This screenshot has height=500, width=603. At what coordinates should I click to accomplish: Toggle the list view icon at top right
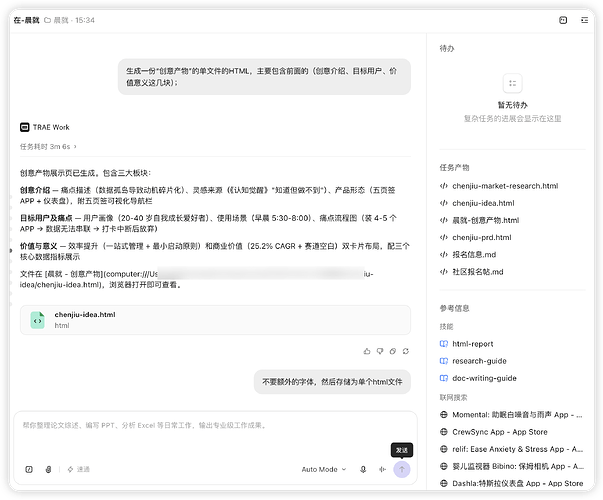585,20
